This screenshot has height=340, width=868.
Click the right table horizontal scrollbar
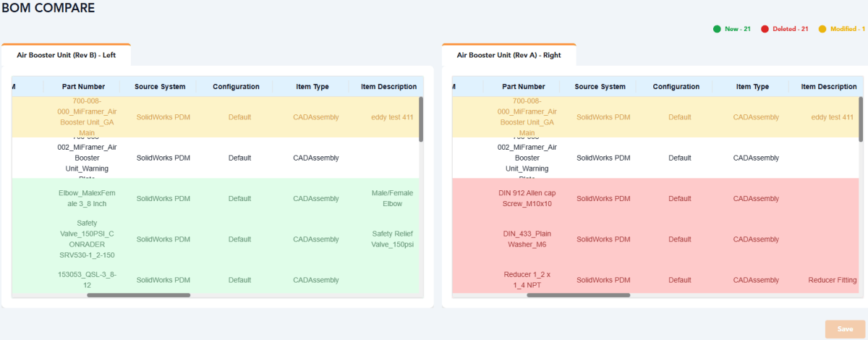578,295
